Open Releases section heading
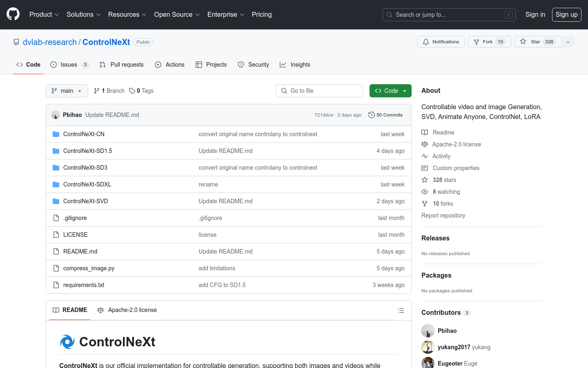Image resolution: width=588 pixels, height=368 pixels. coord(435,238)
